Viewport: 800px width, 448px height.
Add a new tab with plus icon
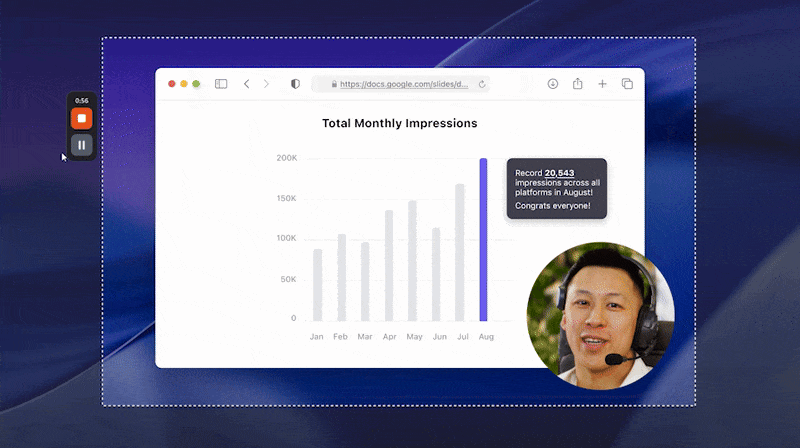(x=602, y=84)
